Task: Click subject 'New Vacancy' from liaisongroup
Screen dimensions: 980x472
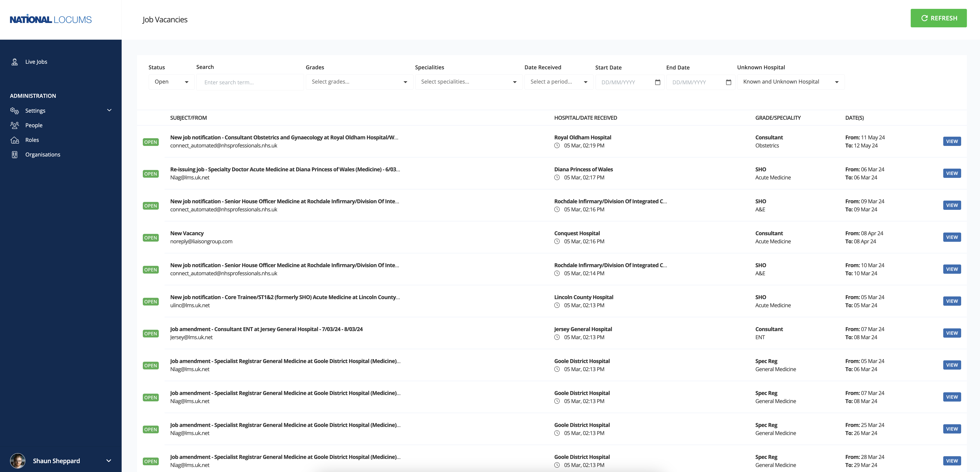Action: (187, 233)
